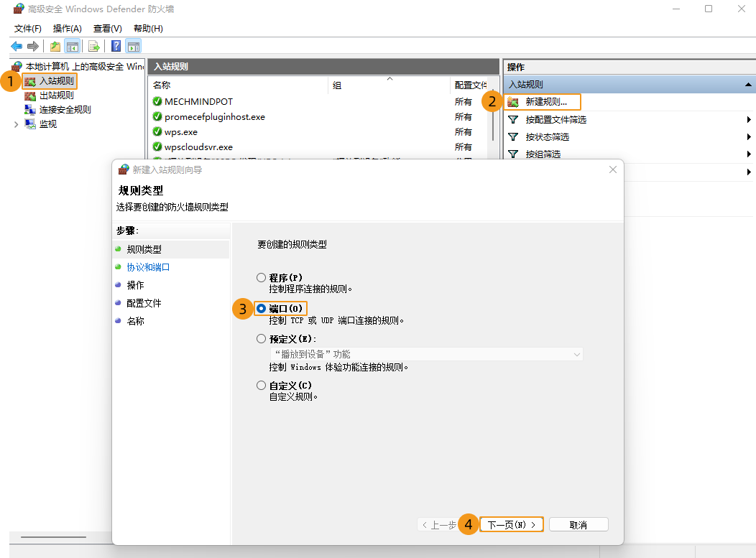The width and height of the screenshot is (756, 558).
Task: Select the root 本地计算机 firewall tree node
Action: [x=84, y=67]
